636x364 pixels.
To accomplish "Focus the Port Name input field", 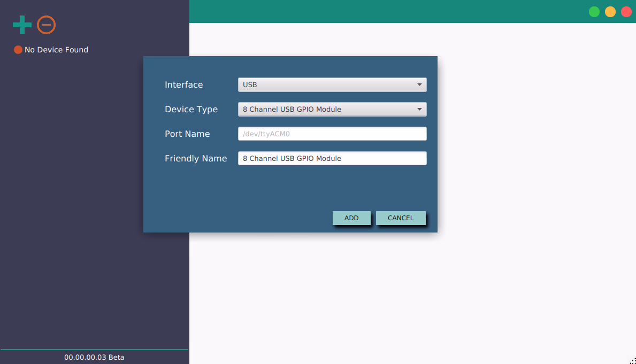I will tap(332, 134).
